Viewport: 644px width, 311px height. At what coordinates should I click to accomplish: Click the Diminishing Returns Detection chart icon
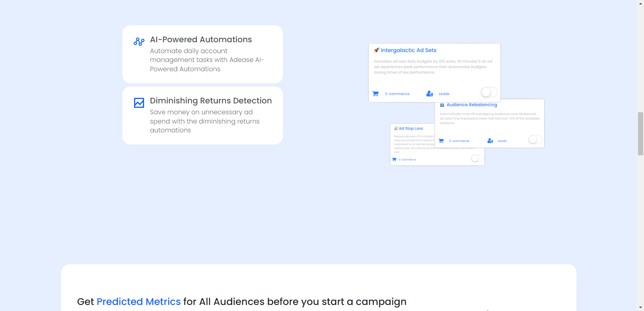[139, 103]
